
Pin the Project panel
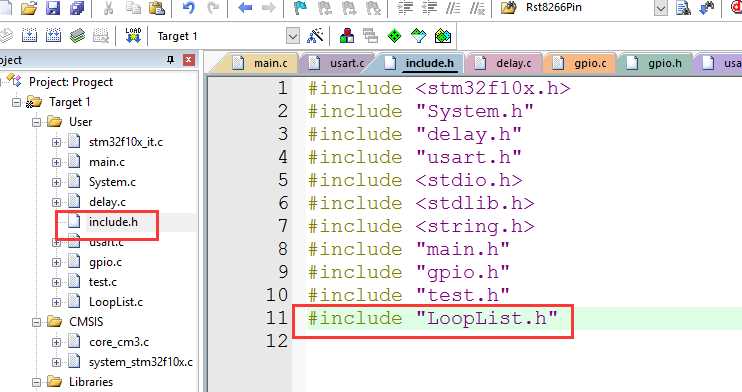[x=170, y=60]
